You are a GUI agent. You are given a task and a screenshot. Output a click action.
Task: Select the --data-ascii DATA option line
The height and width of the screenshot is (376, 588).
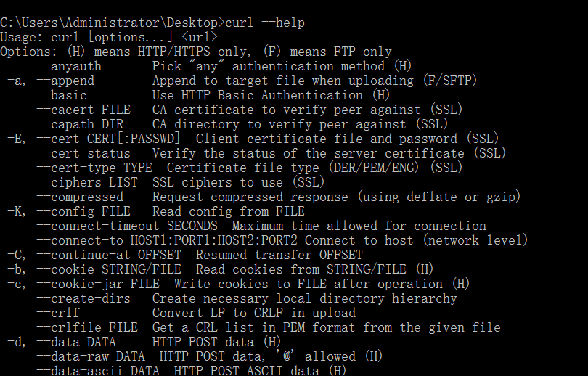click(x=191, y=370)
